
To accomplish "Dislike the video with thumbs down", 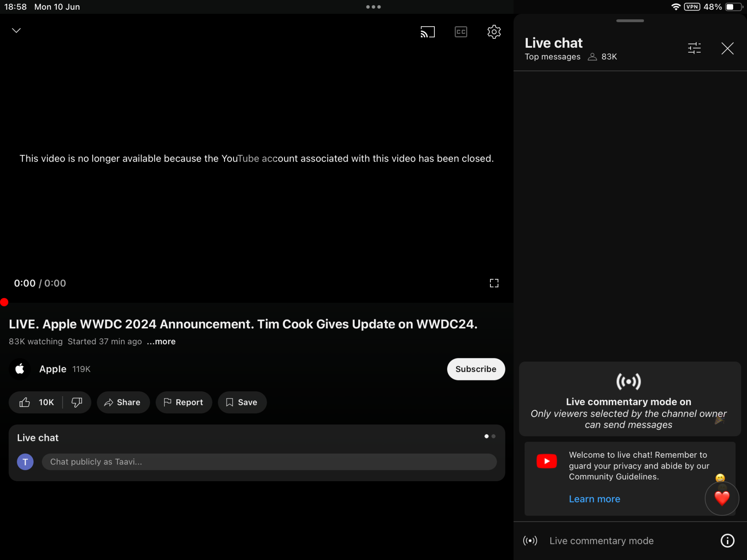I will 77,402.
